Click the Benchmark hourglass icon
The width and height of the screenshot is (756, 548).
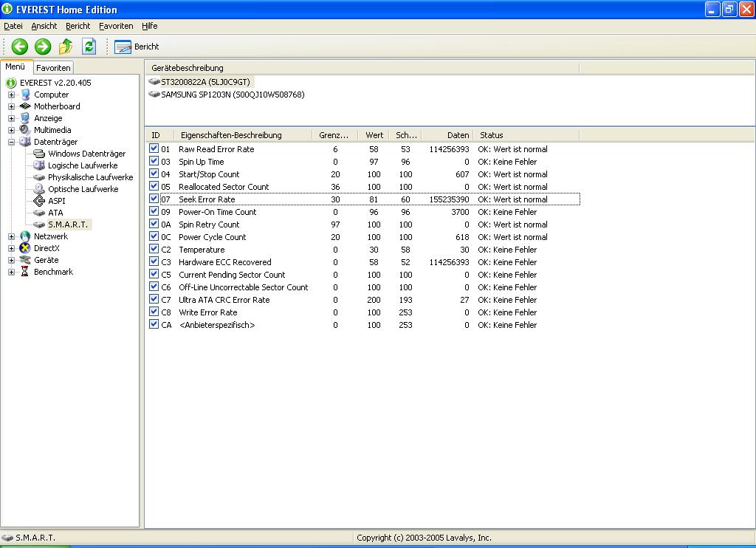[25, 272]
